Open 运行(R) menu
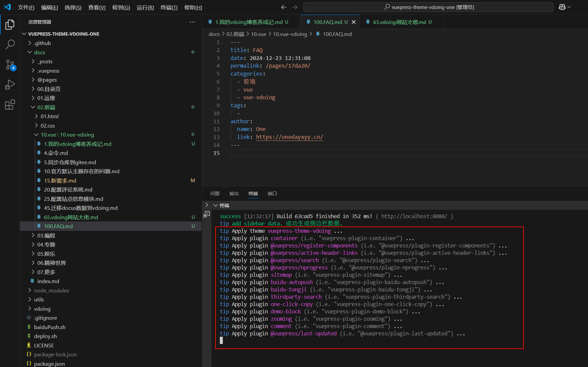Screen dimensions: 588x367 click(x=145, y=7)
